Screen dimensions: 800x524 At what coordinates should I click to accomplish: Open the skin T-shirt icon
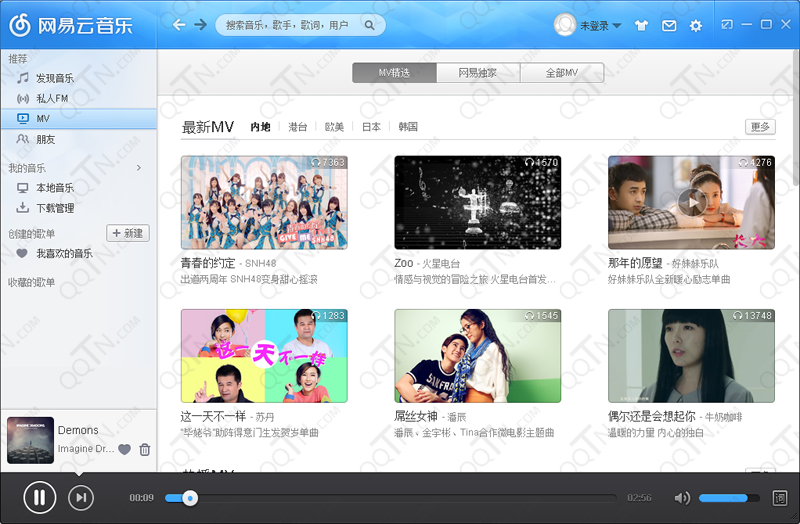click(643, 25)
